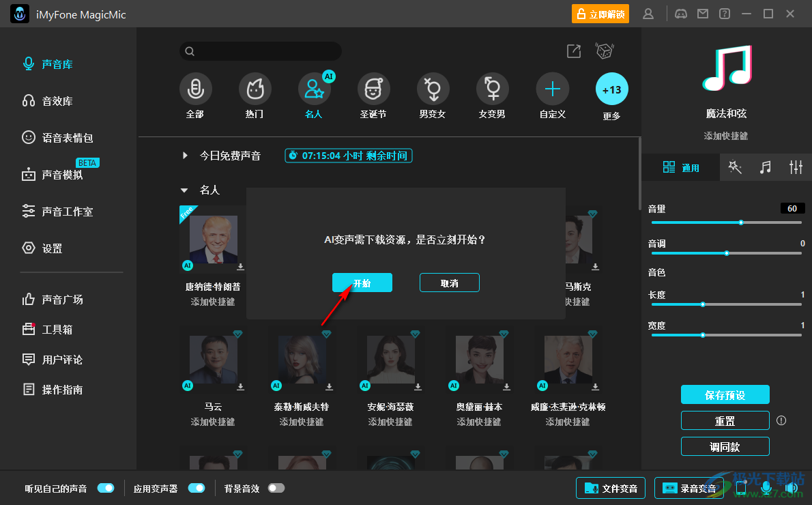Focus the voice search field
This screenshot has width=812, height=505.
point(261,51)
